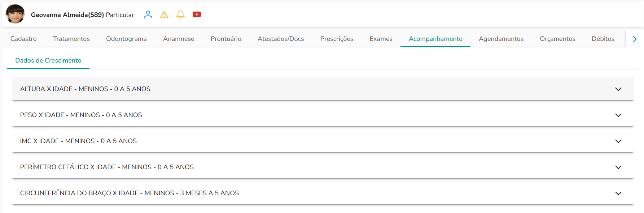Expand Peso x Idade Meninos panel
Viewport: 644px width, 213px height.
pos(323,115)
